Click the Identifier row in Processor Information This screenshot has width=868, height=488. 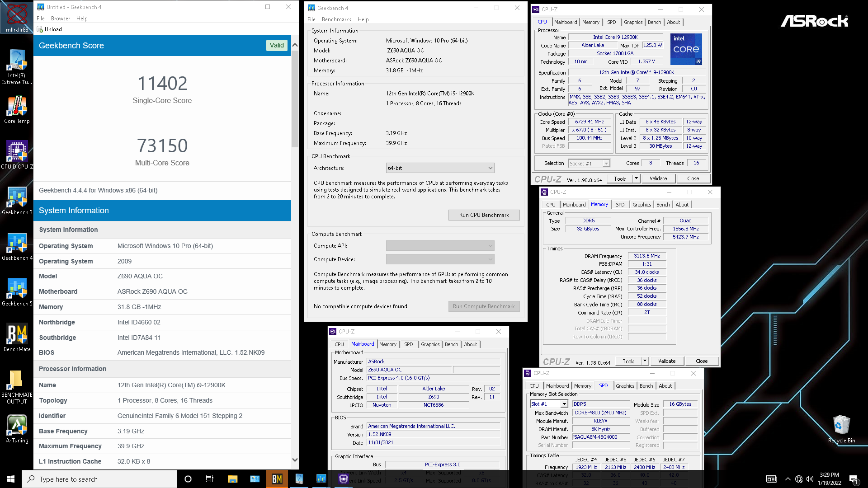162,416
